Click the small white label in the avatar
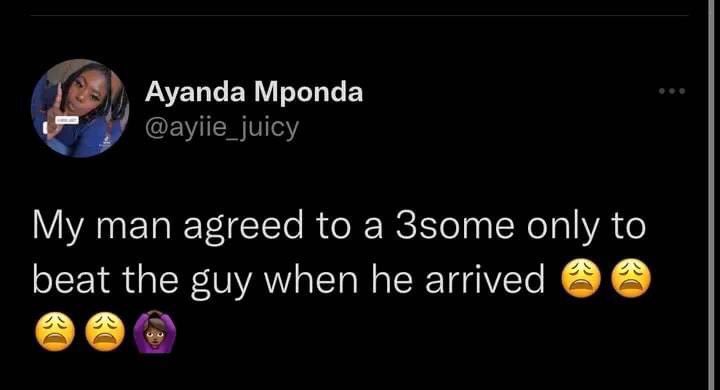Viewport: 720px width, 390px height. coord(67,120)
